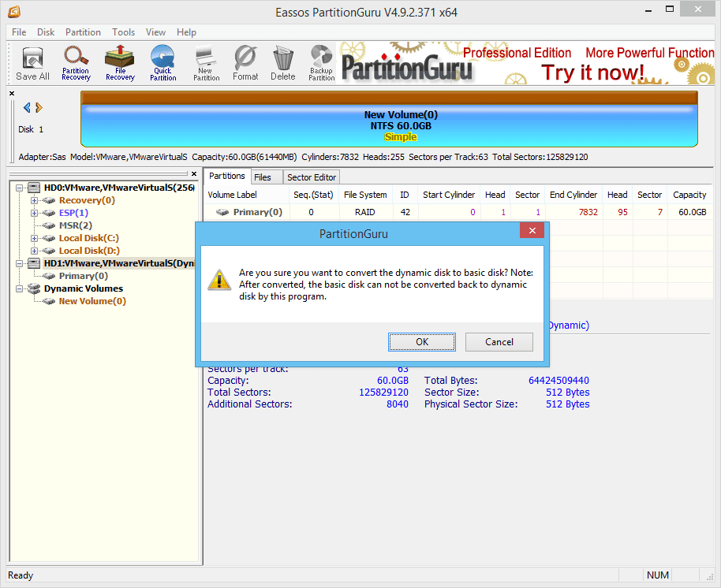
Task: Click the Save All toolbar icon
Action: click(x=32, y=64)
